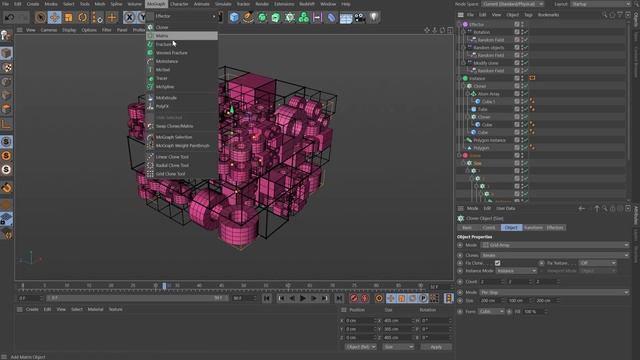The image size is (640, 360).
Task: Open the Form Cubic dropdown
Action: [x=491, y=311]
